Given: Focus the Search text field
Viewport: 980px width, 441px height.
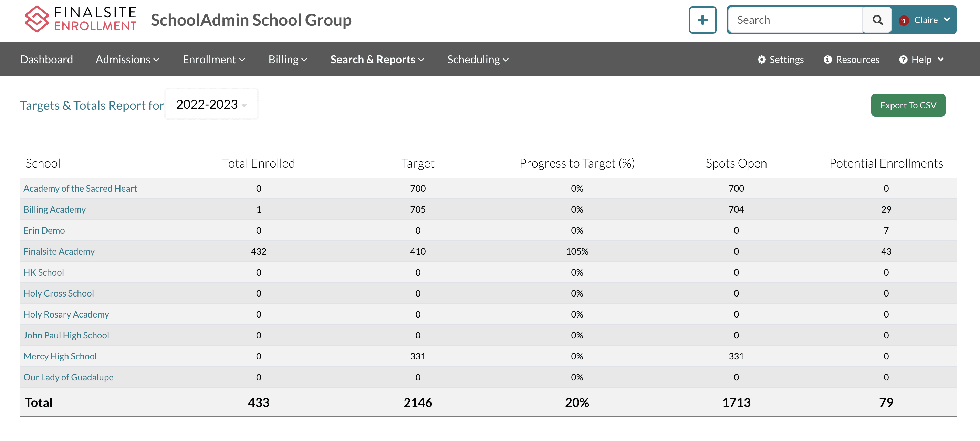Looking at the screenshot, I should click(x=795, y=20).
